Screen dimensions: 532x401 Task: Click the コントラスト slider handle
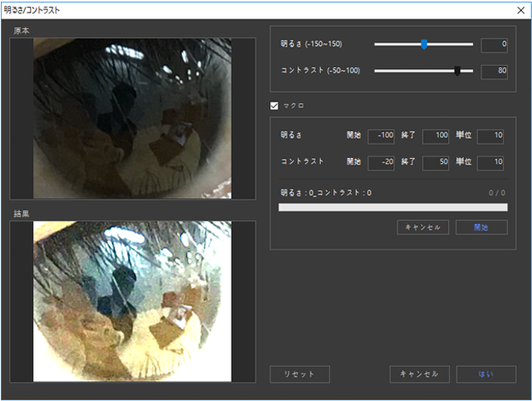coord(457,72)
